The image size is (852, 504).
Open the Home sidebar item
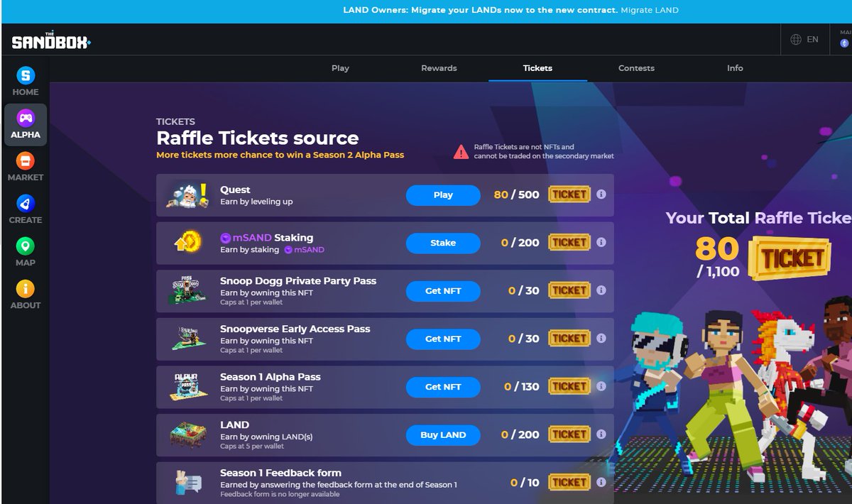click(26, 82)
